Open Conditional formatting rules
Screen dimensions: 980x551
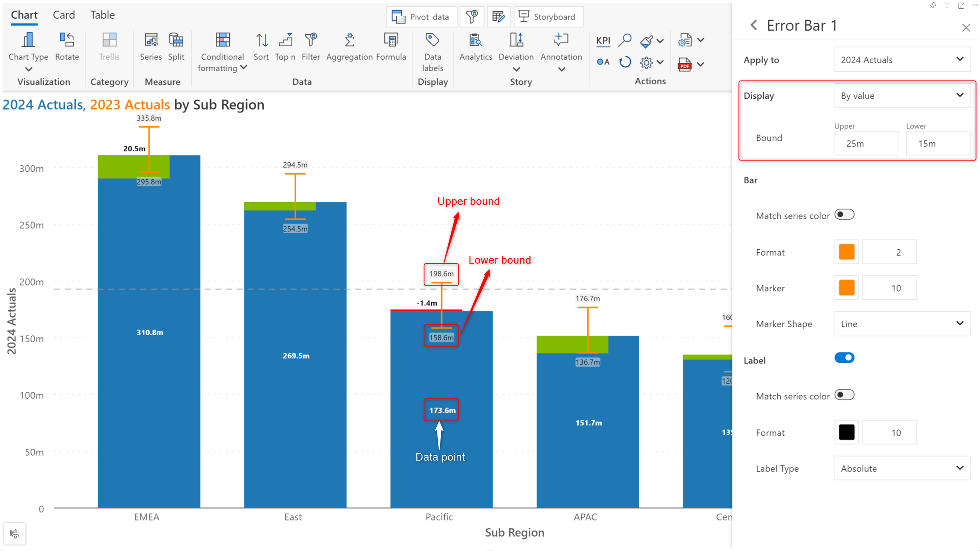[x=223, y=40]
